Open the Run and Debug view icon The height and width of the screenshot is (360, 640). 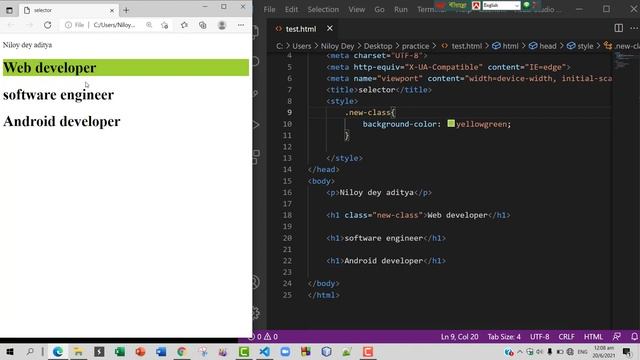[x=256, y=124]
